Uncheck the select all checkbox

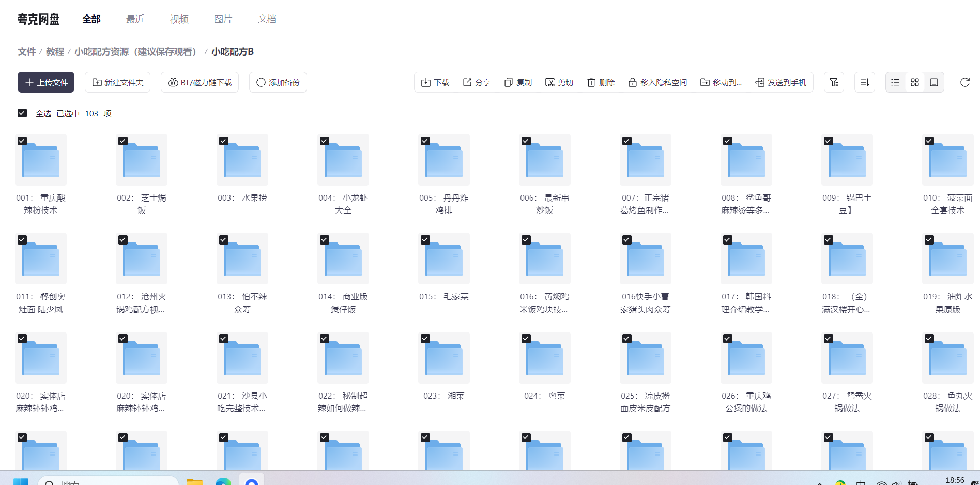(22, 113)
